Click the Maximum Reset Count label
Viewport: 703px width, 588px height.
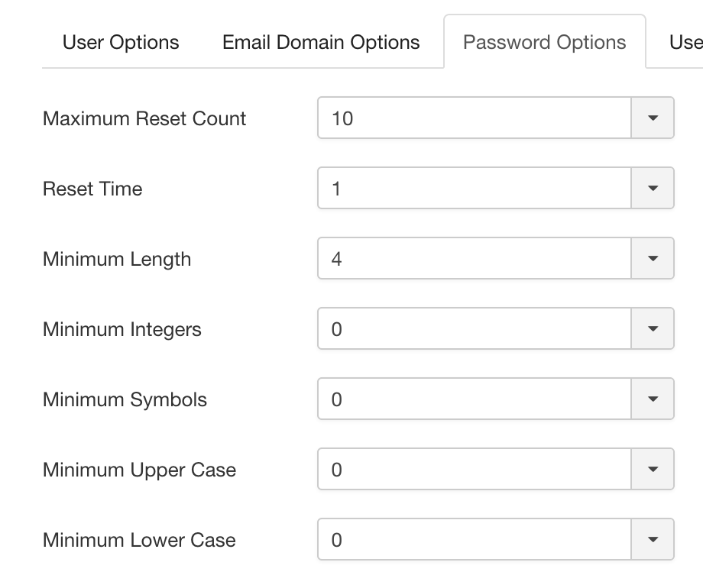tap(144, 119)
